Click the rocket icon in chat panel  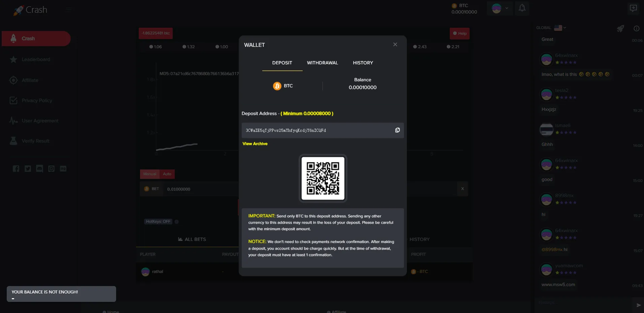pyautogui.click(x=620, y=29)
